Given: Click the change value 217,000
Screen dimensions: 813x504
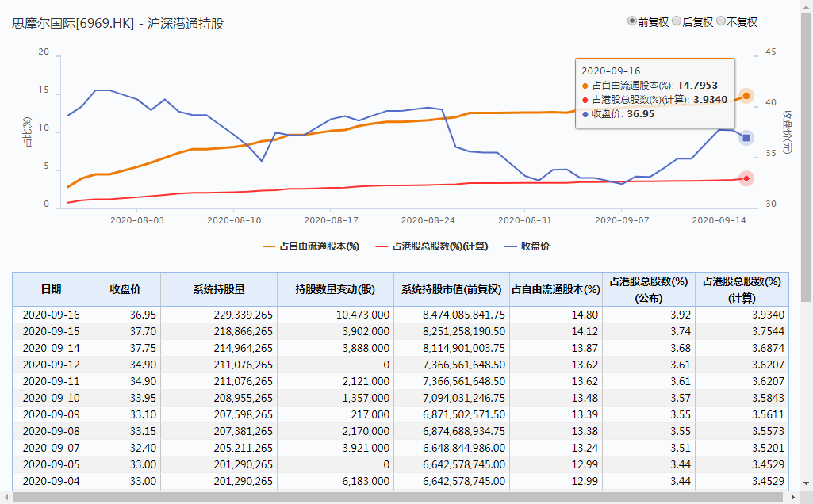Looking at the screenshot, I should click(370, 414).
